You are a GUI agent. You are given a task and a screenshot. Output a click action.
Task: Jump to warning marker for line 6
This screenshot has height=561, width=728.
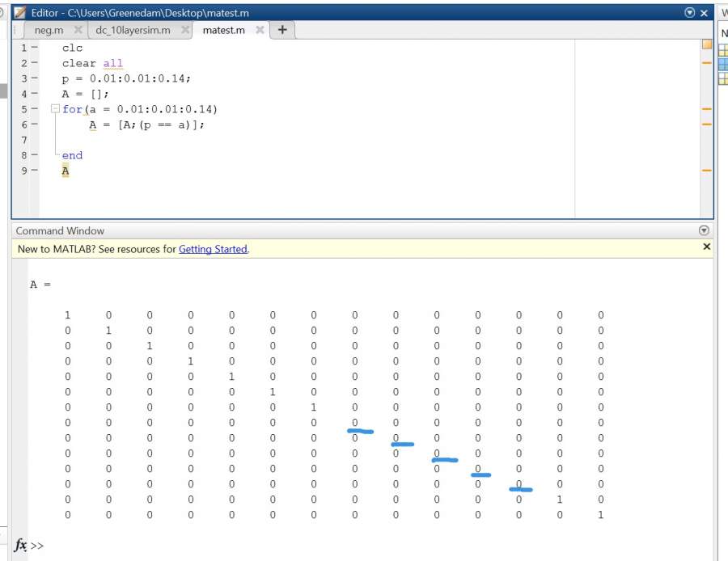coord(707,124)
